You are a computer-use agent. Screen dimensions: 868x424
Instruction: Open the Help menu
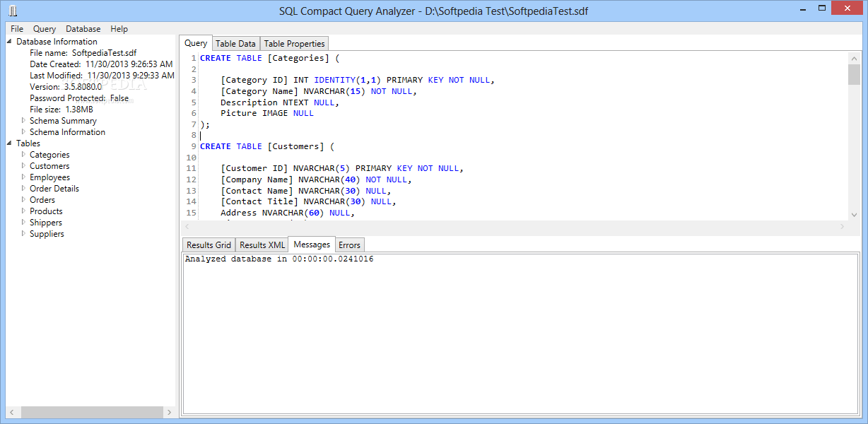coord(119,29)
